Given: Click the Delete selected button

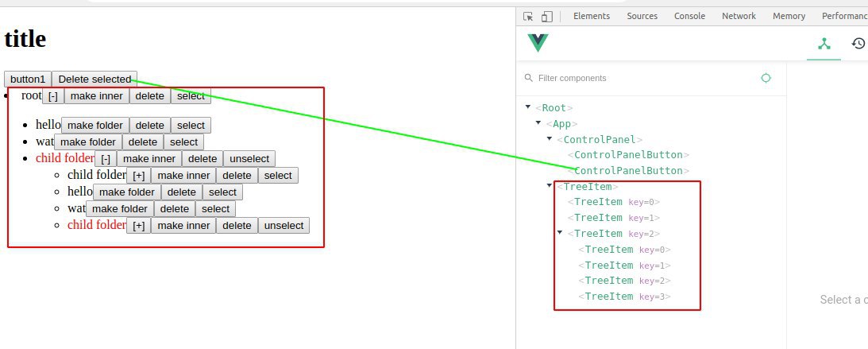Looking at the screenshot, I should (95, 79).
